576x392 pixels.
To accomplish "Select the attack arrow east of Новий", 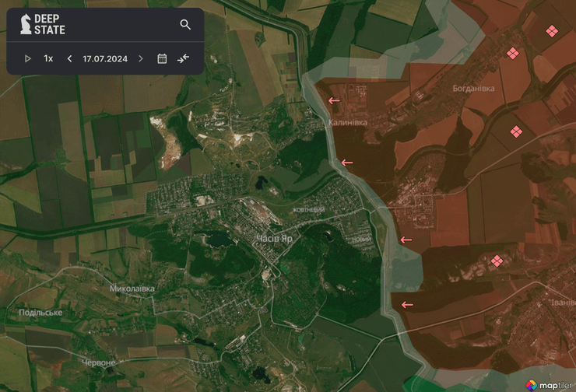I will tap(406, 240).
